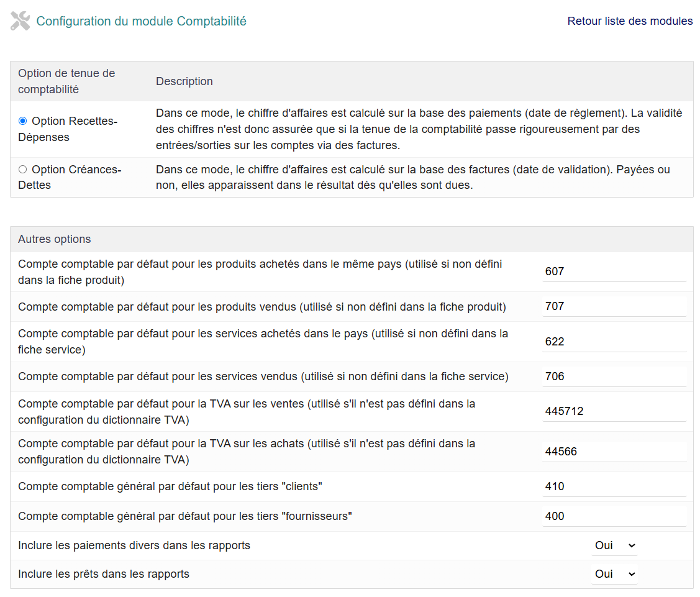Select the Option Créances-Dettes radio button
Screen dimensions: 700x597
pyautogui.click(x=23, y=169)
